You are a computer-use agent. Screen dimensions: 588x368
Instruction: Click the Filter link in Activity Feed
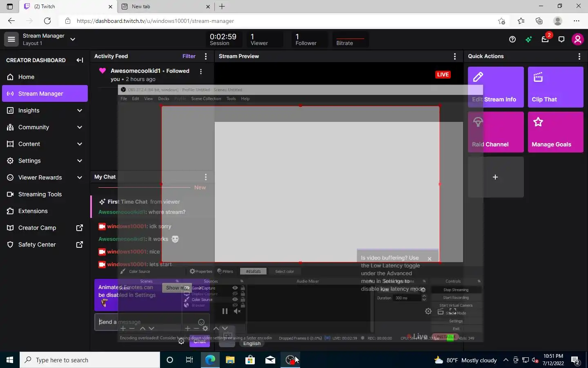pyautogui.click(x=189, y=56)
